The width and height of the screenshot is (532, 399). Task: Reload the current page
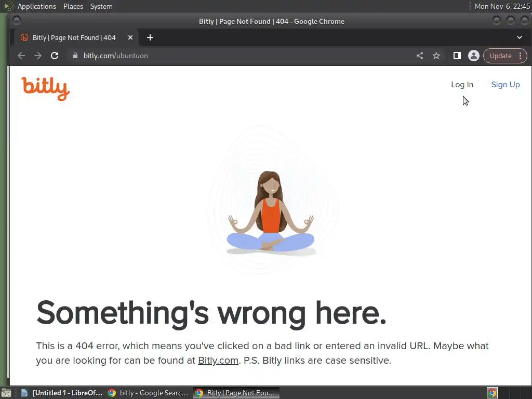55,56
